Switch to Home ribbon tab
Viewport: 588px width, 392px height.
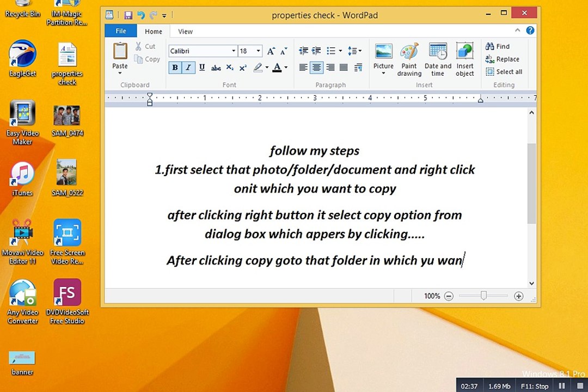pos(154,32)
